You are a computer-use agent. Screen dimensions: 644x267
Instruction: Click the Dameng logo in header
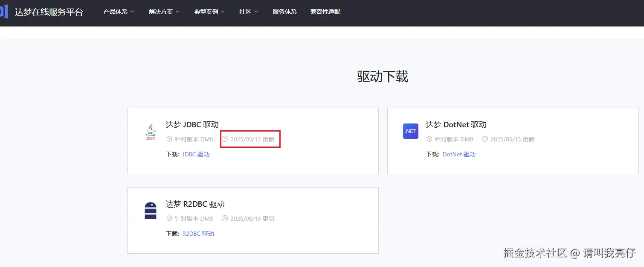4,12
